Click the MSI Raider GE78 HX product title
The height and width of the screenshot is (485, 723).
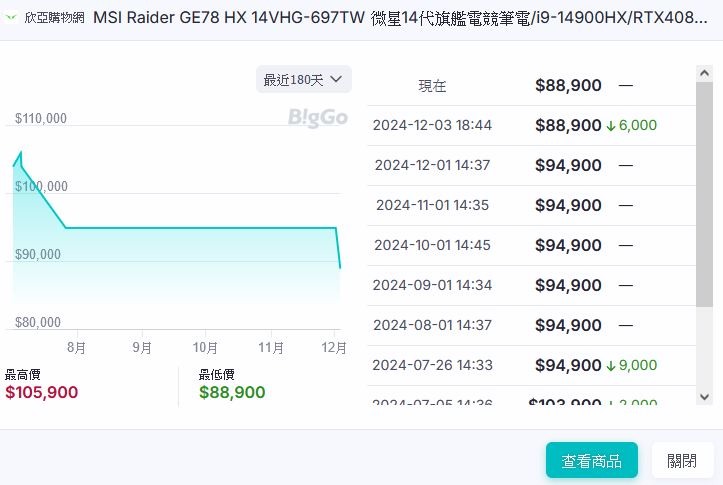click(400, 18)
